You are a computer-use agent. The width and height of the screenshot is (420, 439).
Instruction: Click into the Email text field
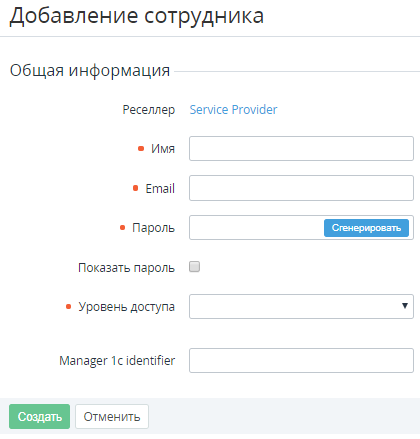coord(301,188)
